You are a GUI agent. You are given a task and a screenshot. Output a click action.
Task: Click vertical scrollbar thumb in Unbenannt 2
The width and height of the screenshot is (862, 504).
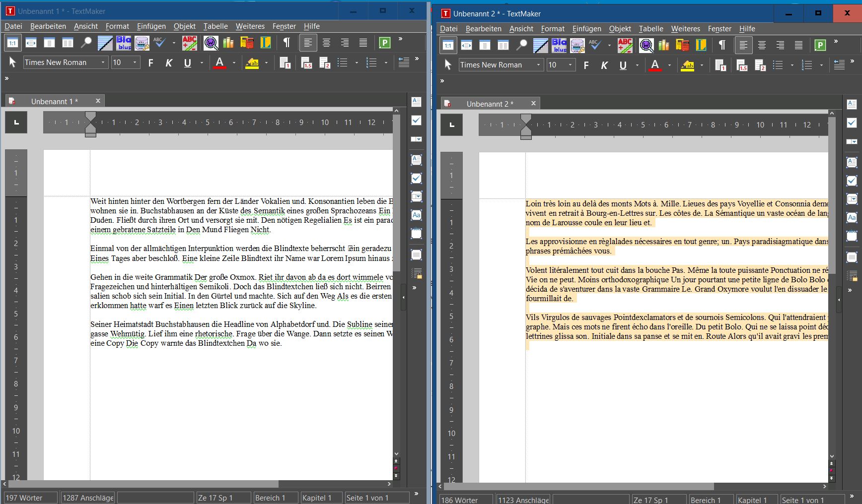click(832, 195)
